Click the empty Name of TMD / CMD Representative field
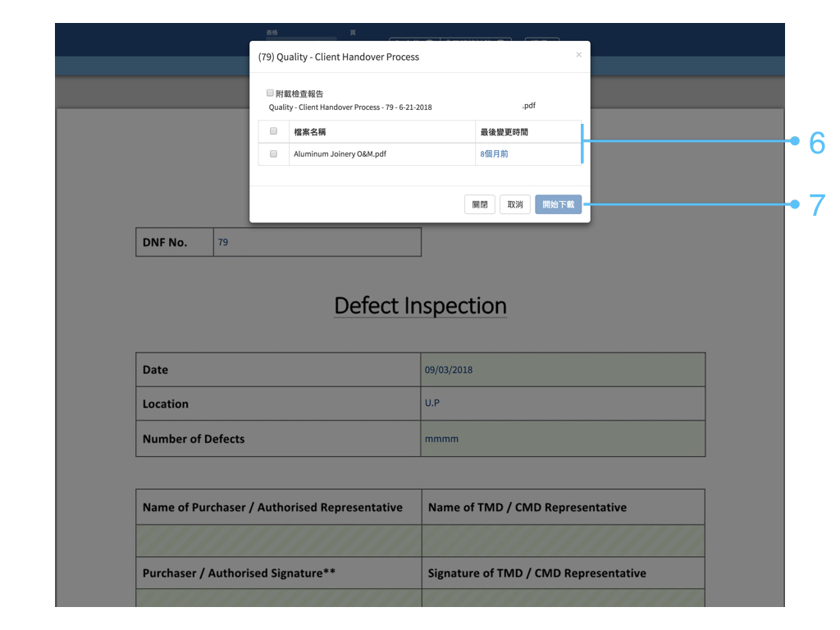 click(563, 541)
